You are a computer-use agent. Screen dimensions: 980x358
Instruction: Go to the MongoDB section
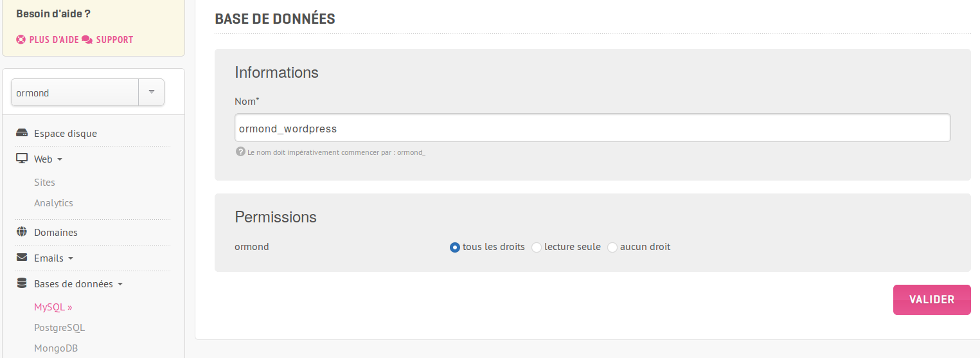point(55,348)
